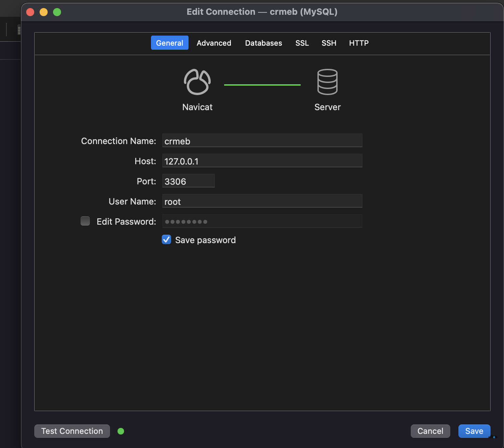Maximize window with green button
The image size is (504, 448).
pyautogui.click(x=57, y=12)
